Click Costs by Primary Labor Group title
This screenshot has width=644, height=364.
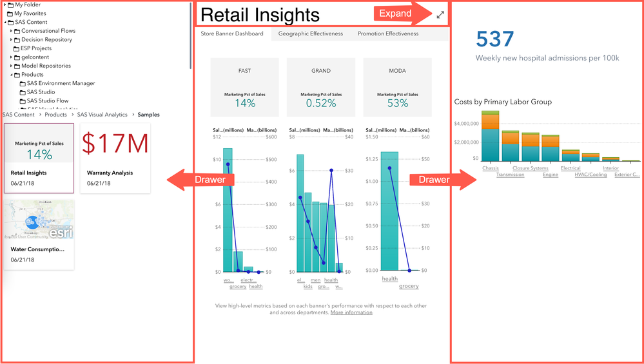[503, 102]
